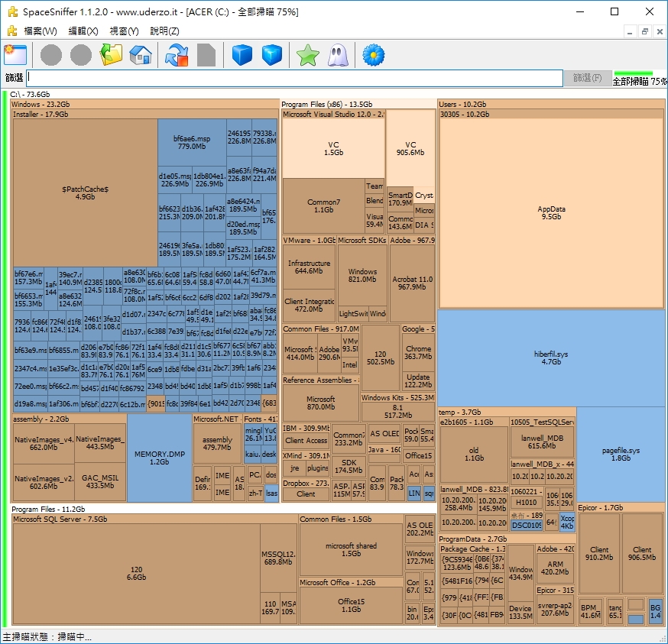The width and height of the screenshot is (668, 644).
Task: Click the Update 122.2Mb block
Action: [418, 380]
